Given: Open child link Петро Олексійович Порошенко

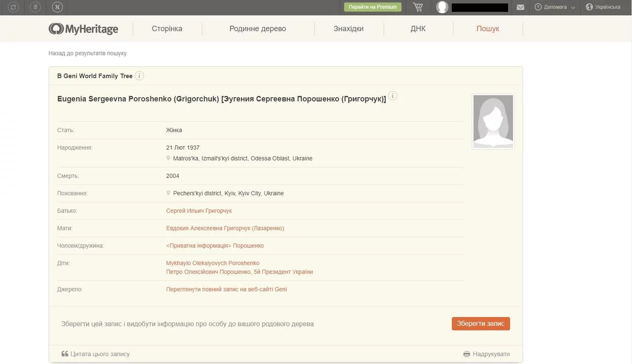Looking at the screenshot, I should [239, 272].
